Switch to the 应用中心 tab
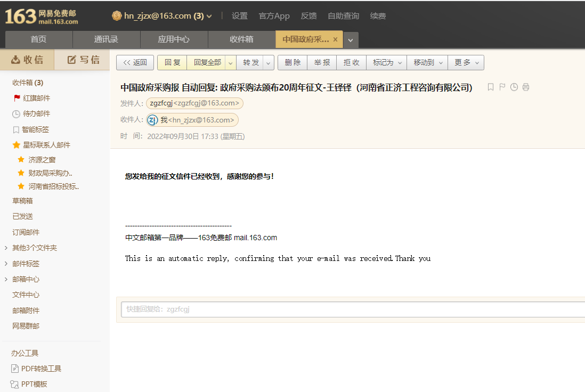Image resolution: width=585 pixels, height=392 pixels. (174, 39)
